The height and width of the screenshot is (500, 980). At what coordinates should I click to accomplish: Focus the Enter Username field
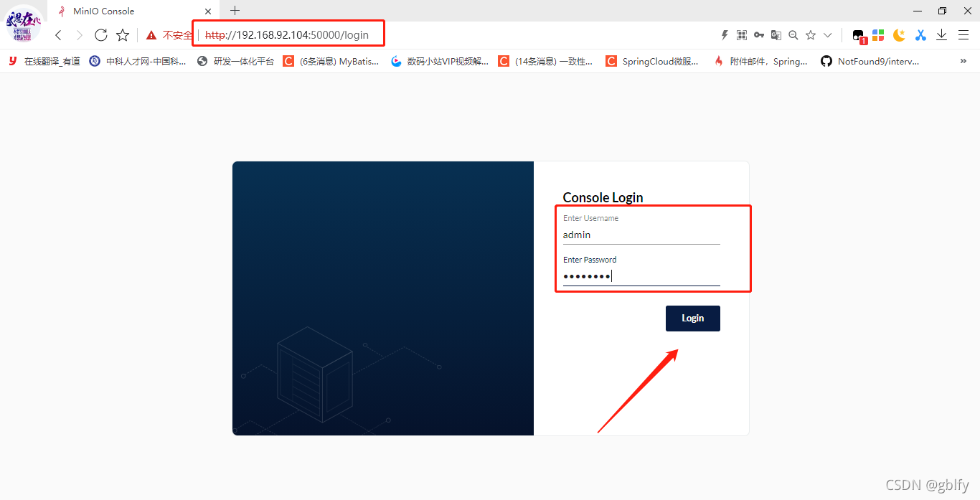641,235
